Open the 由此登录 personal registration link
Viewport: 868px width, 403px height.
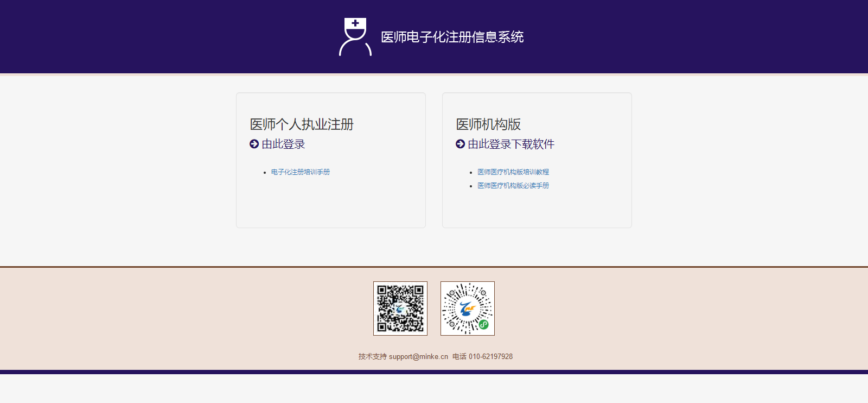pyautogui.click(x=283, y=144)
